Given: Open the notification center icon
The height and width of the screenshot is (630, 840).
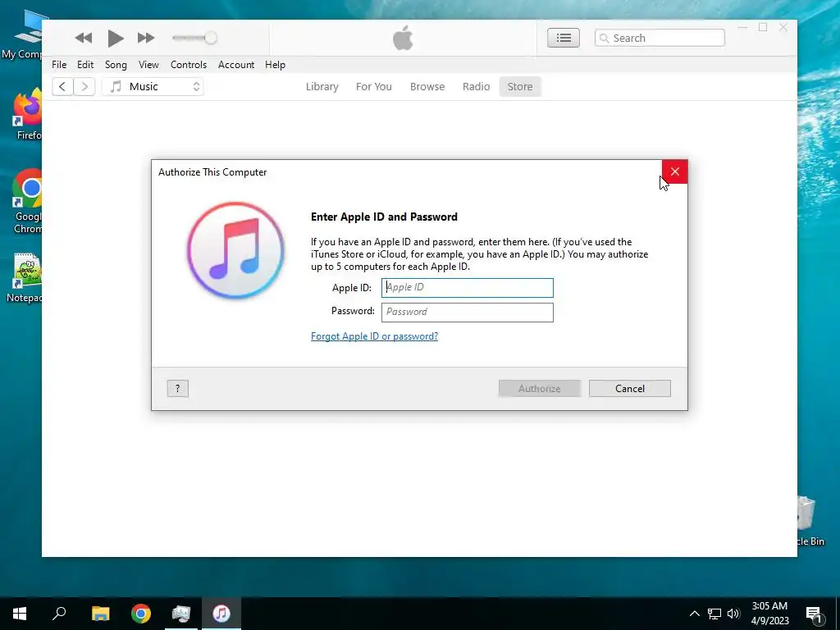Looking at the screenshot, I should (x=813, y=614).
